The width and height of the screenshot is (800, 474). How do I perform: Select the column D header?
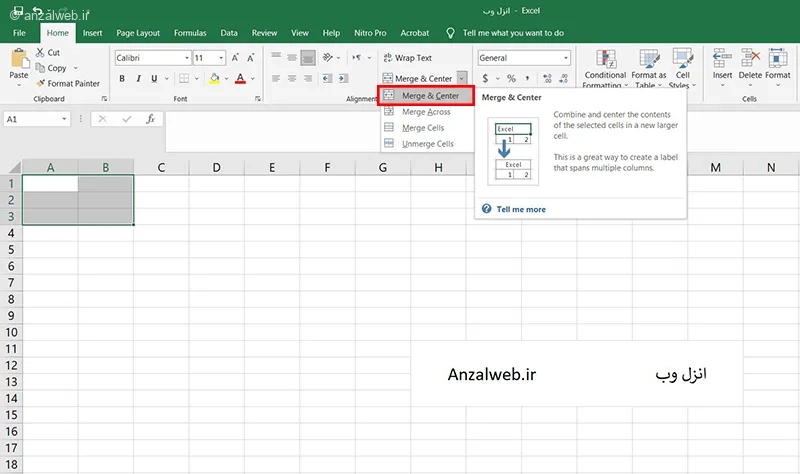click(x=216, y=167)
